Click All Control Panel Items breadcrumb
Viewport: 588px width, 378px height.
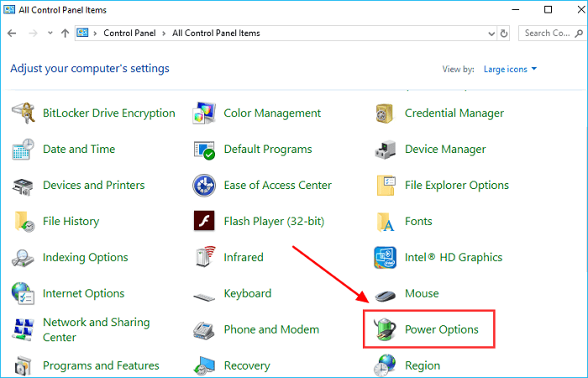point(216,34)
